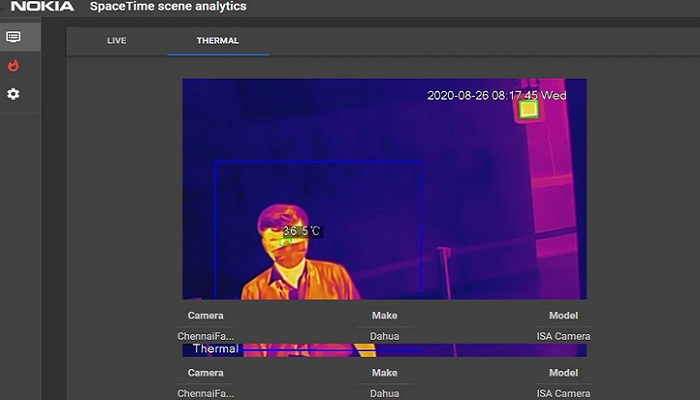Select the THERMAL tab

[x=218, y=41]
